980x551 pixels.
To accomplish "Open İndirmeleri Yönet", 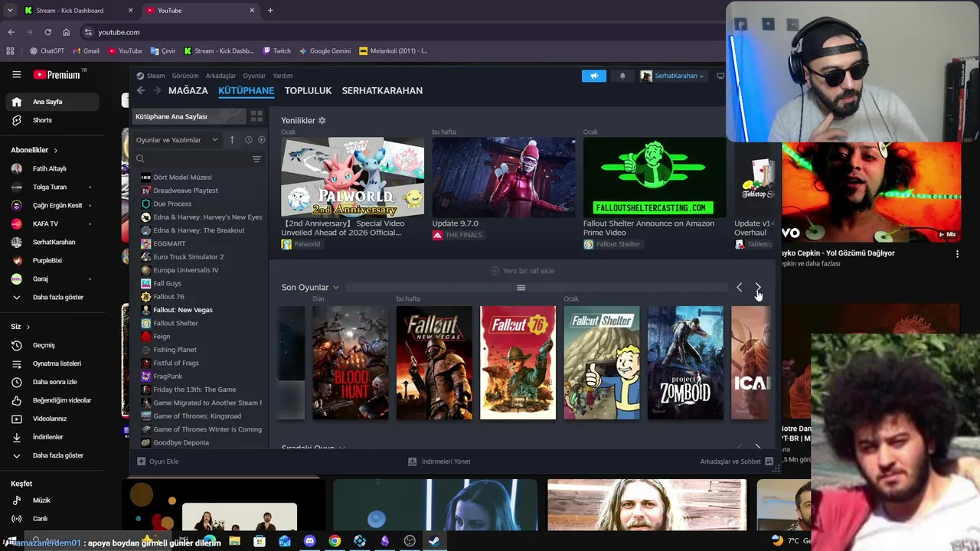I will click(x=439, y=461).
